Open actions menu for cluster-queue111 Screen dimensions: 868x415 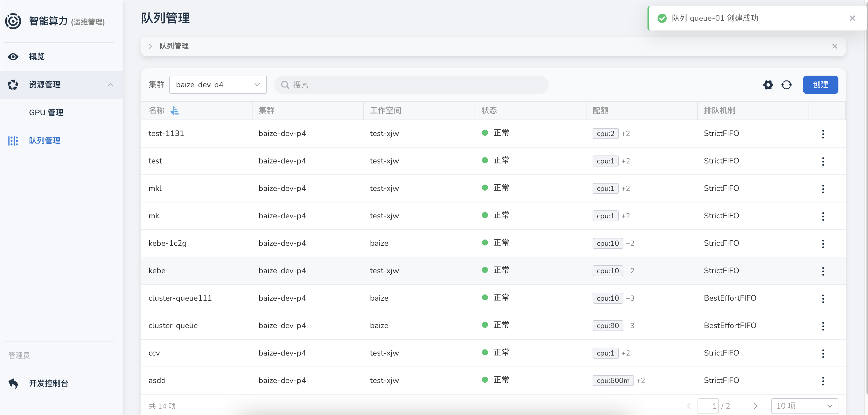pos(823,299)
